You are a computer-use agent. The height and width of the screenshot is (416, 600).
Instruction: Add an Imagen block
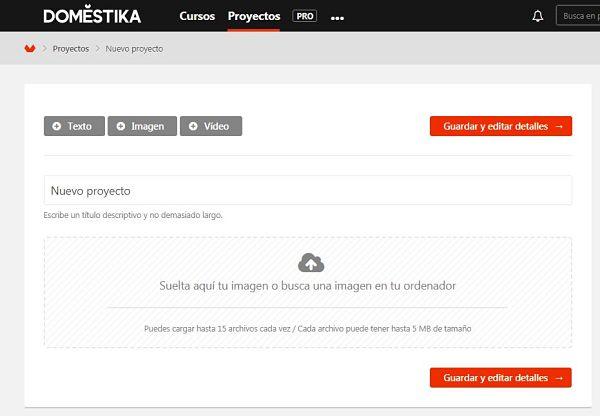point(142,126)
